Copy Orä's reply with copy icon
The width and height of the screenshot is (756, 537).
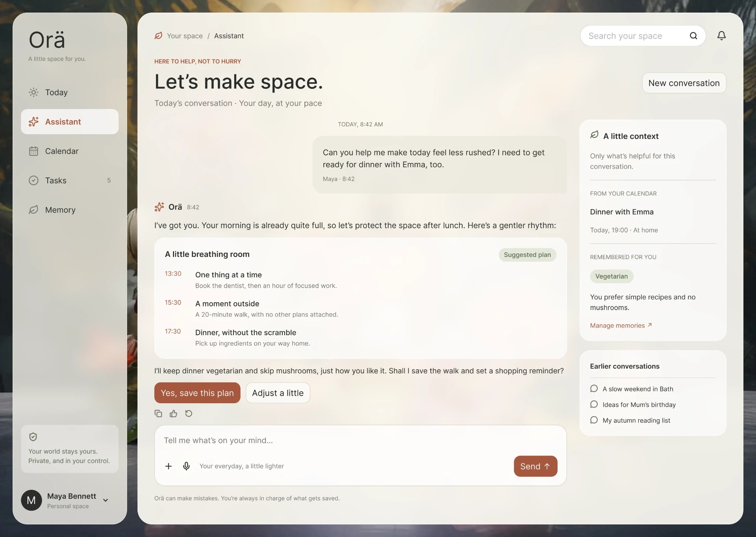coord(158,413)
